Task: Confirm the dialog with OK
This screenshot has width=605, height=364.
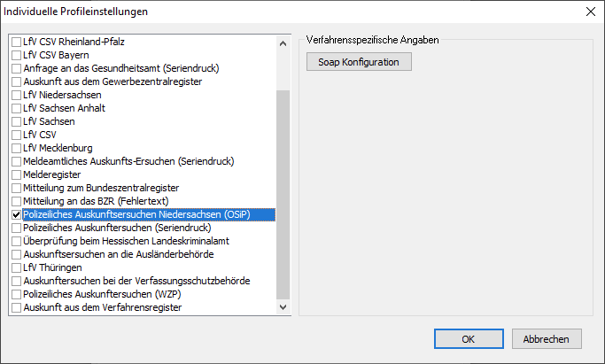Action: tap(469, 338)
